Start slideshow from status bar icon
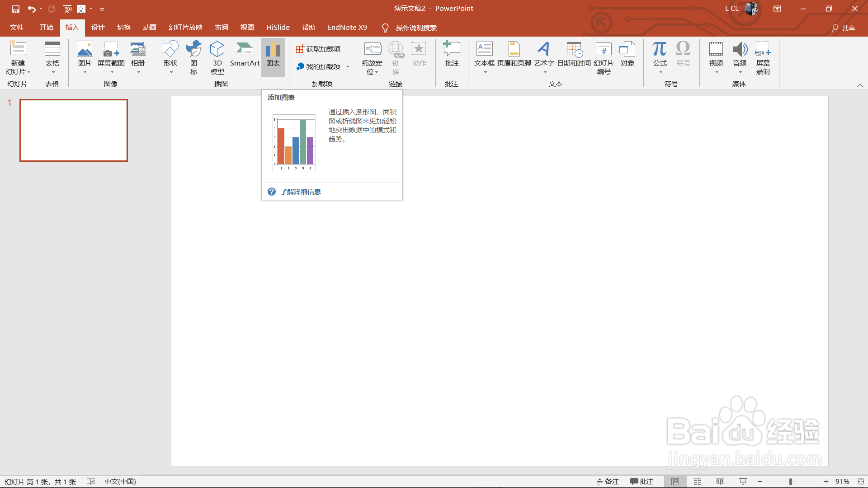The image size is (868, 488). click(743, 482)
